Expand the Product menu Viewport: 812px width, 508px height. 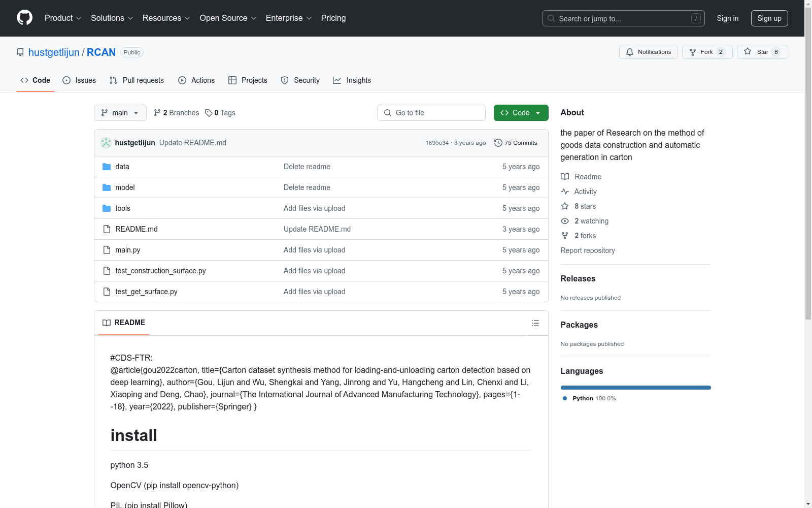coord(63,18)
